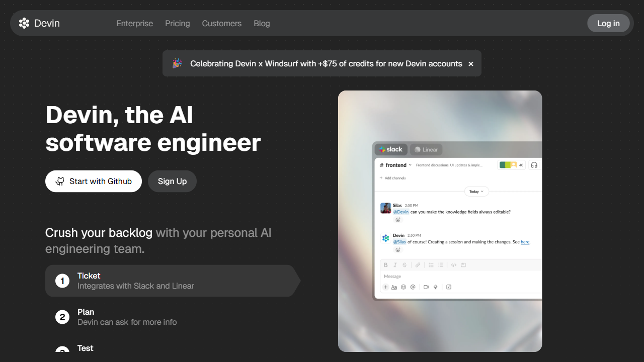
Task: Switch to the Linear tab
Action: click(x=426, y=149)
